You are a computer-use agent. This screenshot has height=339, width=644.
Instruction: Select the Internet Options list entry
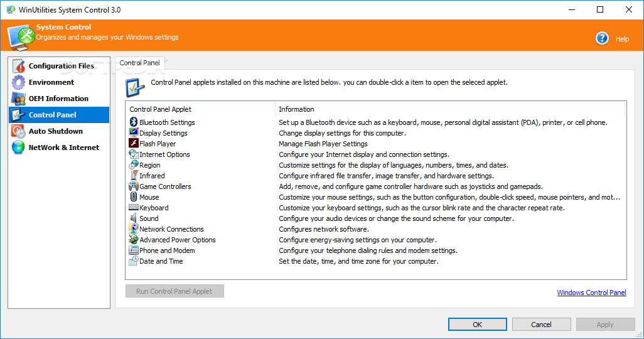pos(164,154)
